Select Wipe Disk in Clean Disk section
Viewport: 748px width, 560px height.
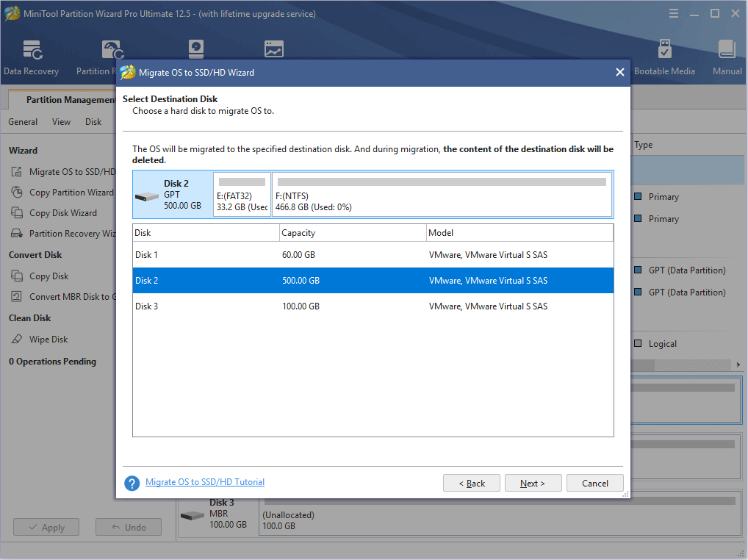click(x=48, y=340)
